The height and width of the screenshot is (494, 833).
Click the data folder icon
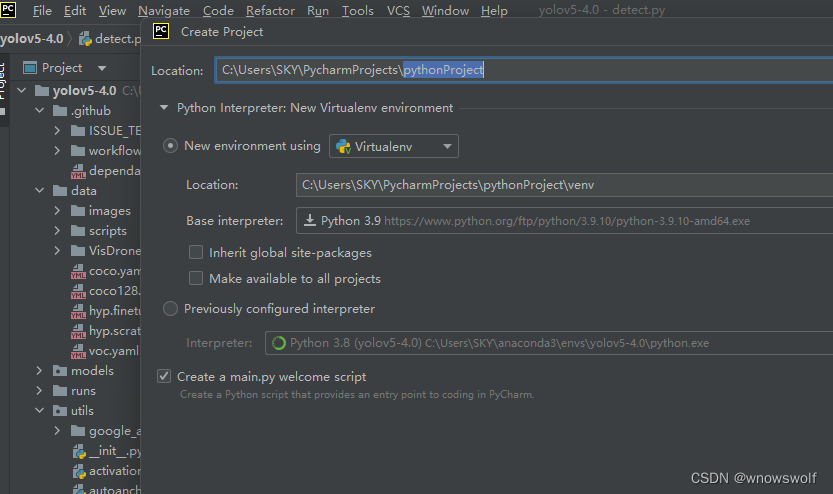[x=60, y=191]
